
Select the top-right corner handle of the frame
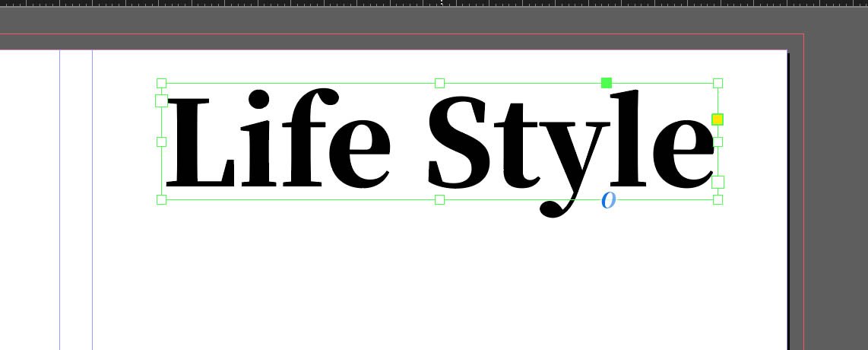(x=718, y=83)
